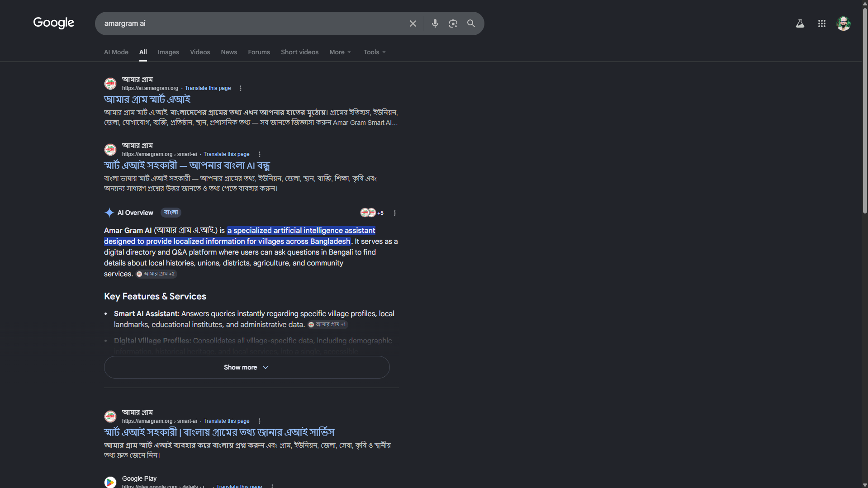This screenshot has width=868, height=488.
Task: Click the https://ai.amargram.org URL text
Action: pos(150,88)
